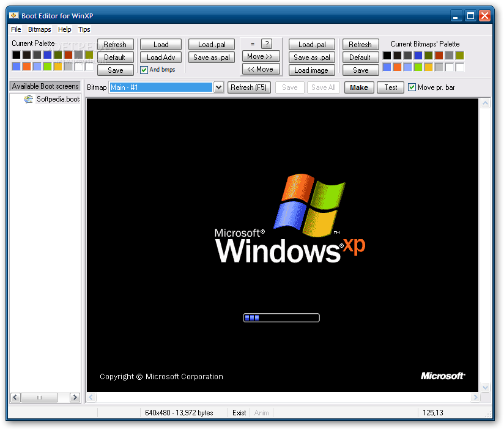Click the preview's horizontal scrollbar left arrow

coord(91,397)
